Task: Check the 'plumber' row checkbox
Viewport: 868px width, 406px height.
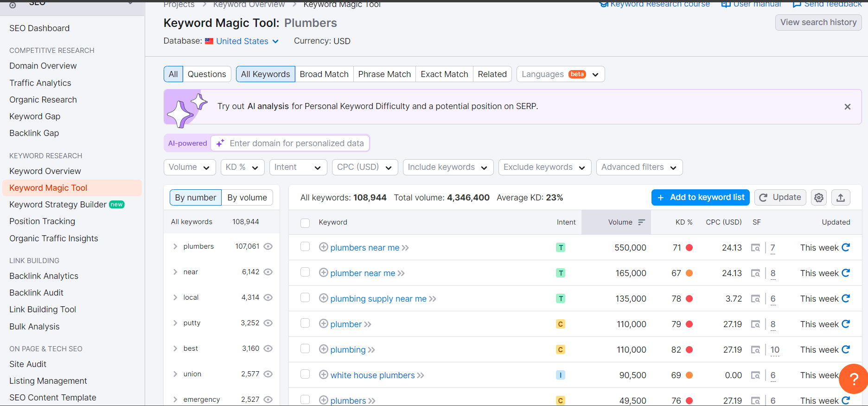Action: click(x=305, y=323)
